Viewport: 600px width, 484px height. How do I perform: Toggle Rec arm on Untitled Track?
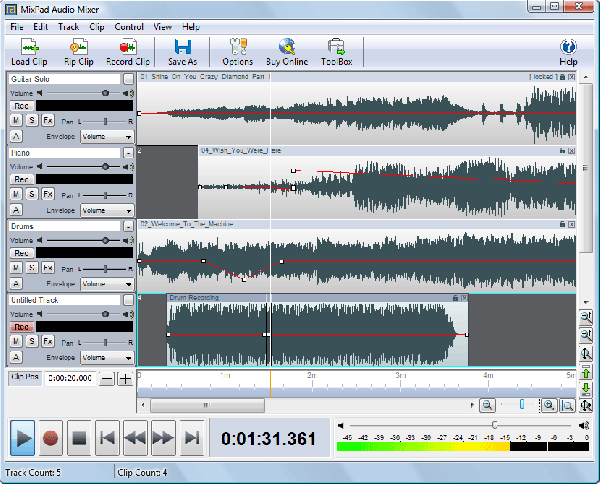point(20,327)
